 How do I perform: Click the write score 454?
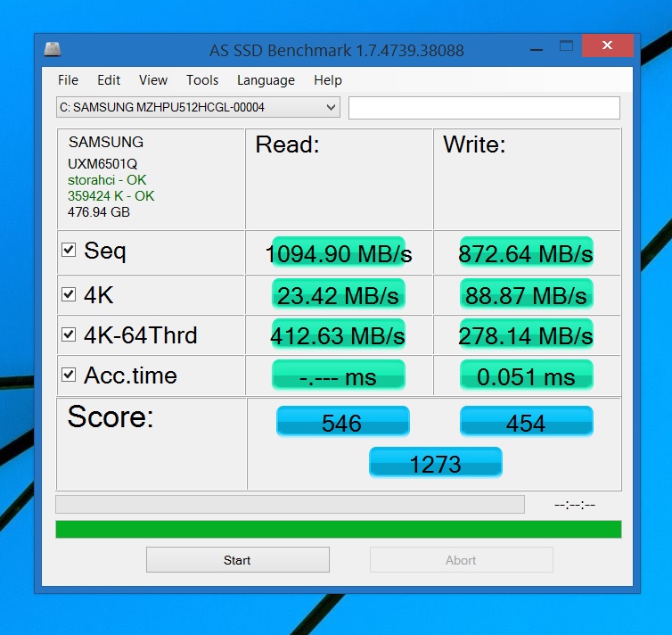tap(527, 422)
